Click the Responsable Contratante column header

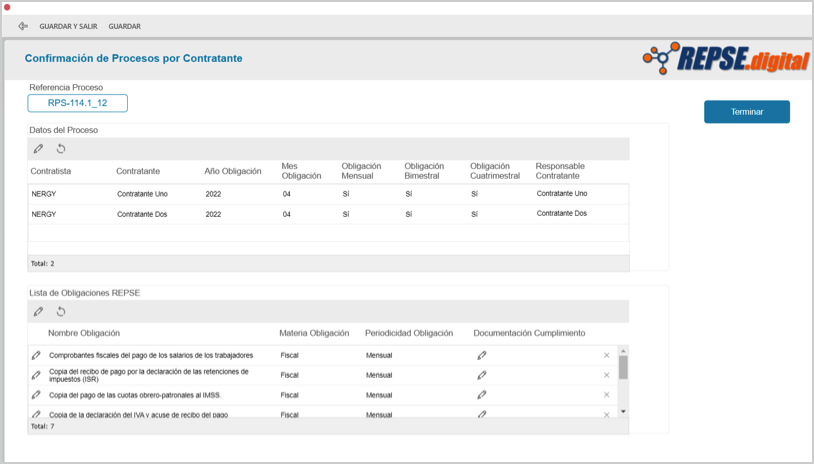(x=560, y=171)
